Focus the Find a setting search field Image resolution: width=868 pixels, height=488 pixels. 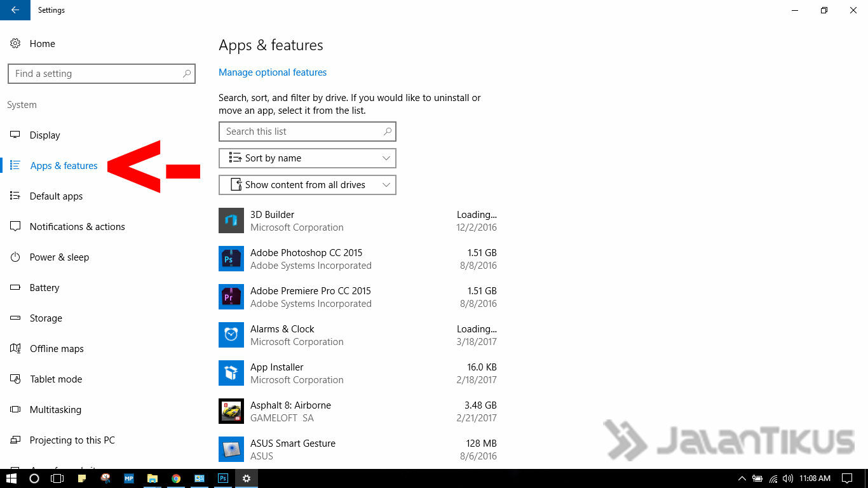[102, 74]
